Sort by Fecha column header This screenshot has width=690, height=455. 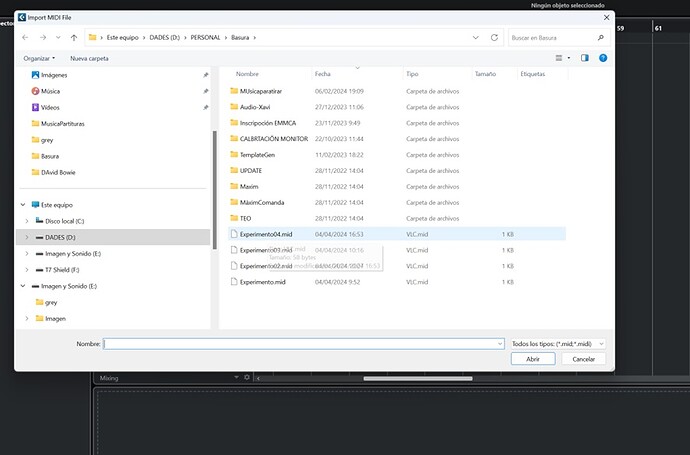323,74
